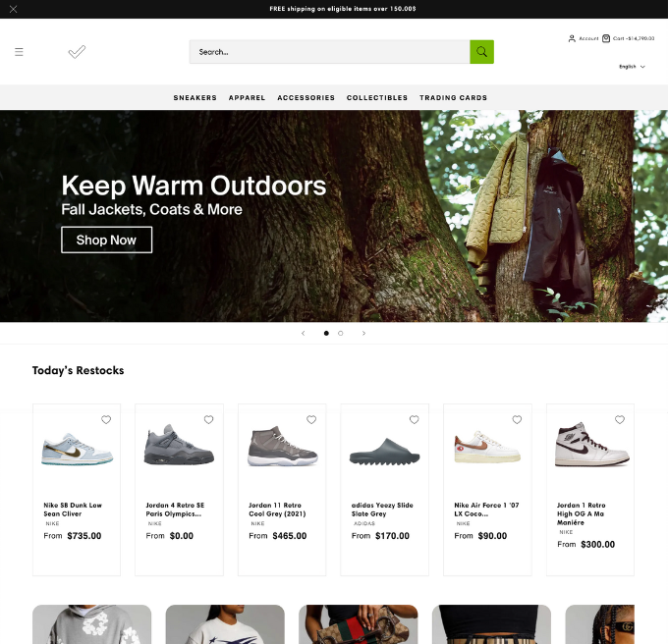Click the $90.00 price

click(x=492, y=536)
